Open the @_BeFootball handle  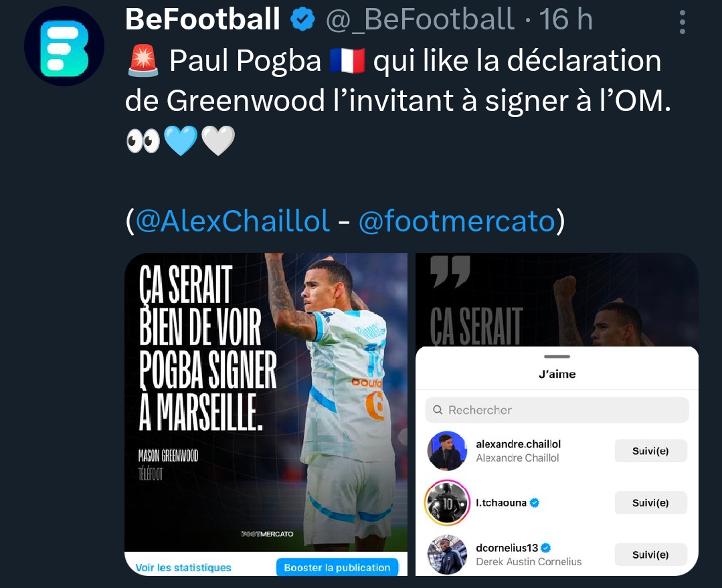tap(420, 20)
